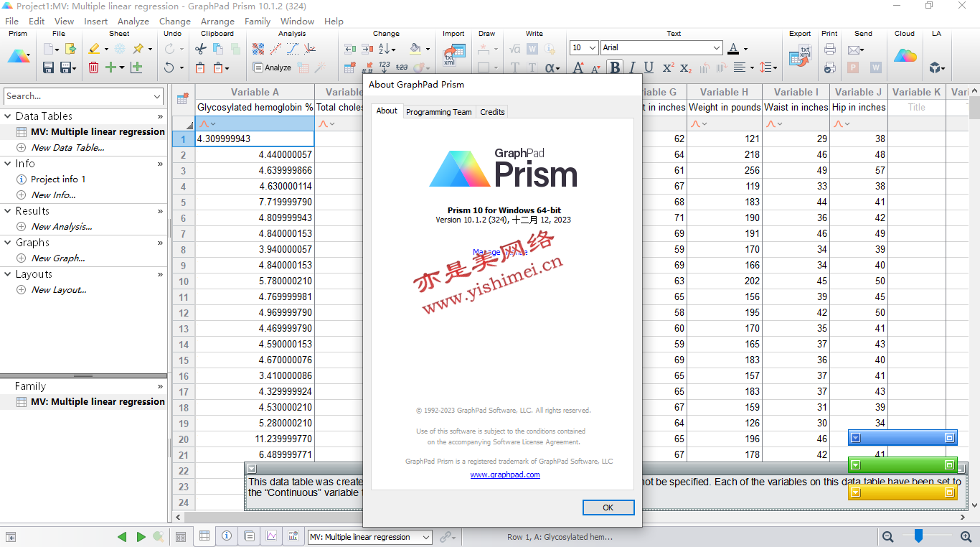Click the Save file floppy icon

tap(48, 67)
